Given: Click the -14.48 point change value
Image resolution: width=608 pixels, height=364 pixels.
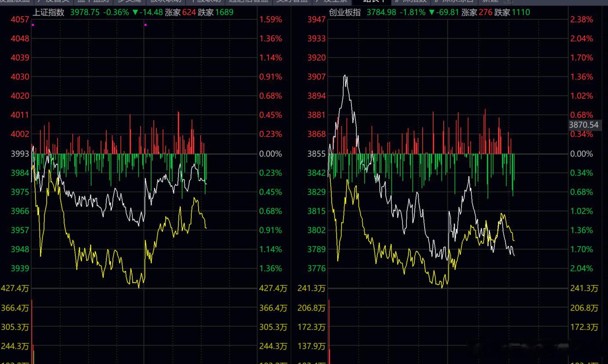Looking at the screenshot, I should [150, 12].
